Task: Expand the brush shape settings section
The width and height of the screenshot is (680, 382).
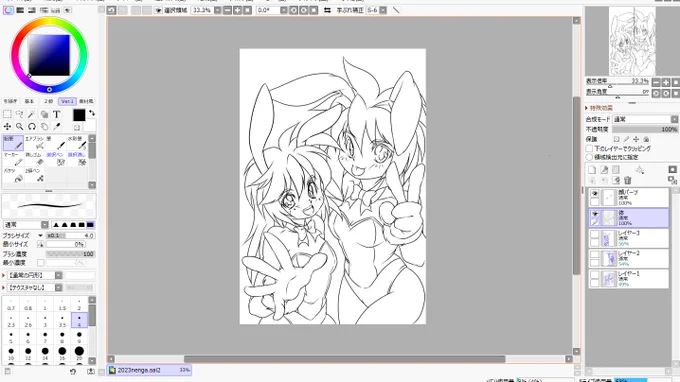Action: click(x=4, y=275)
